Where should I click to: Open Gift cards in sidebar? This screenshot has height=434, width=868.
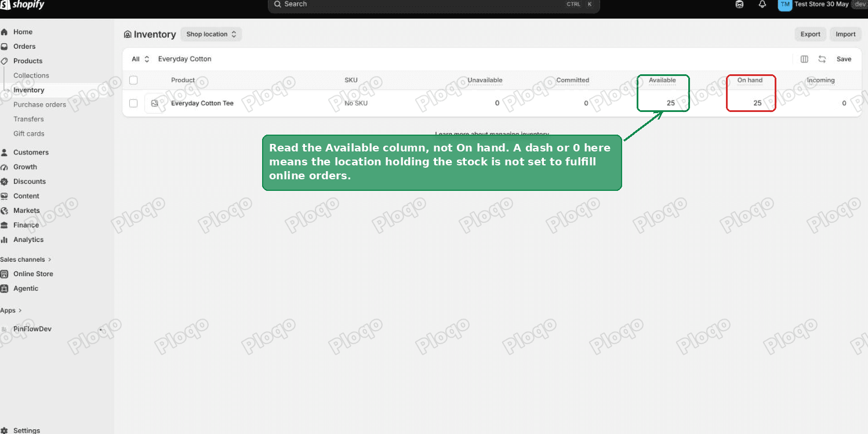point(29,133)
